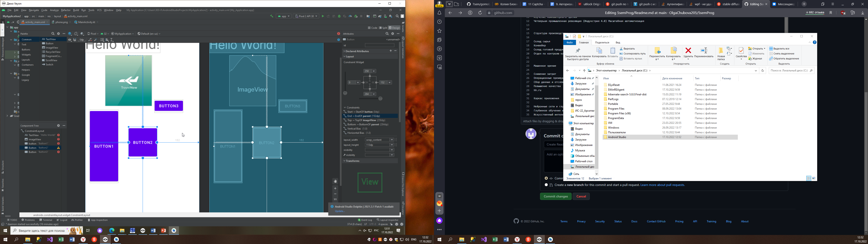The image size is (868, 244).
Task: Click the Update link in Android Studio notification
Action: (340, 211)
